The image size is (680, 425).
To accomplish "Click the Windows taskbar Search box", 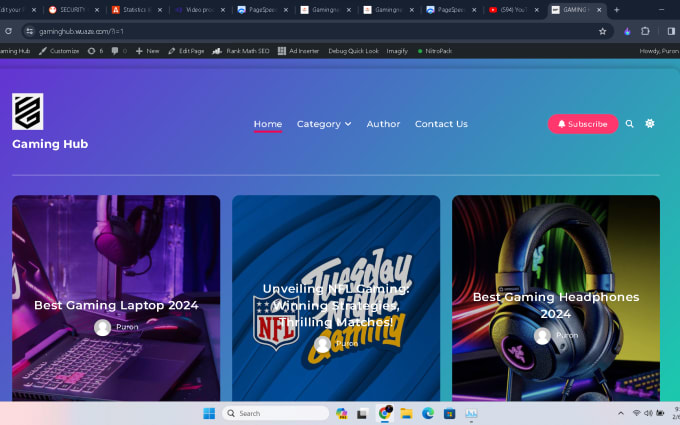I will click(x=276, y=413).
